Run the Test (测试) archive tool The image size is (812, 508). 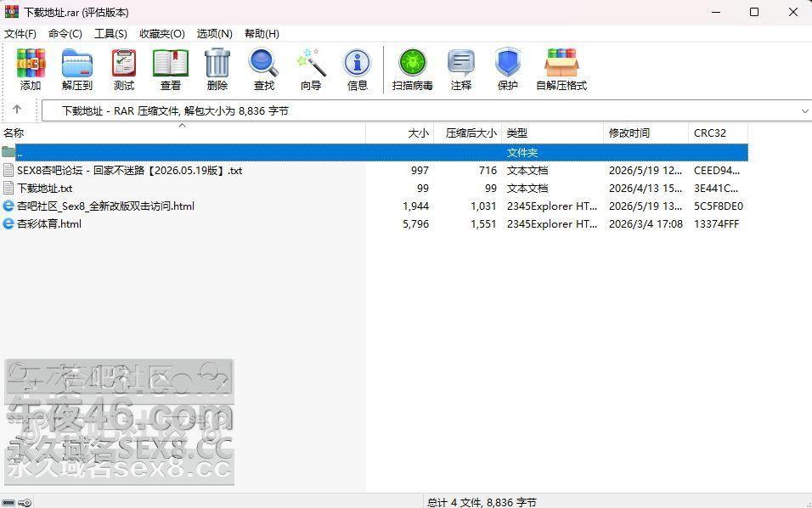click(124, 70)
